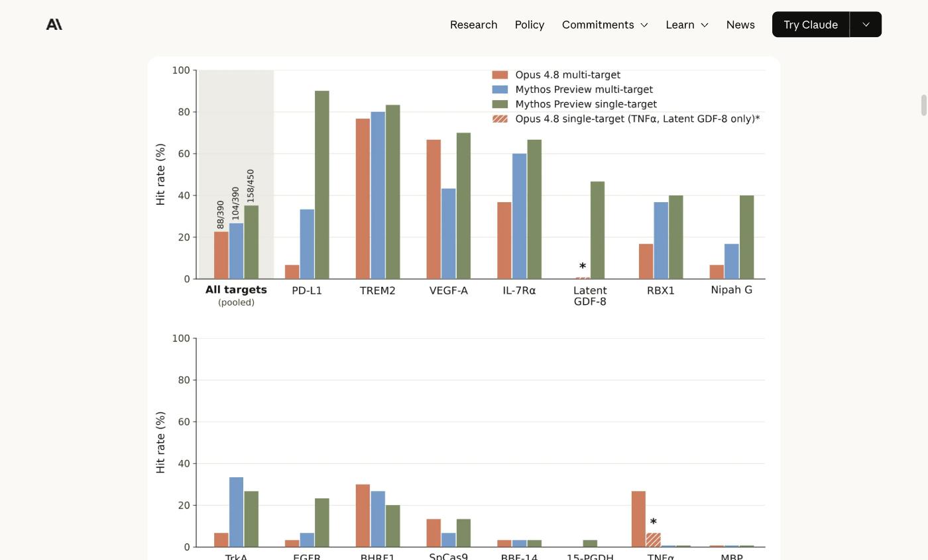The height and width of the screenshot is (560, 928).
Task: Click the page's vertical scrollbar thumb
Action: [923, 106]
